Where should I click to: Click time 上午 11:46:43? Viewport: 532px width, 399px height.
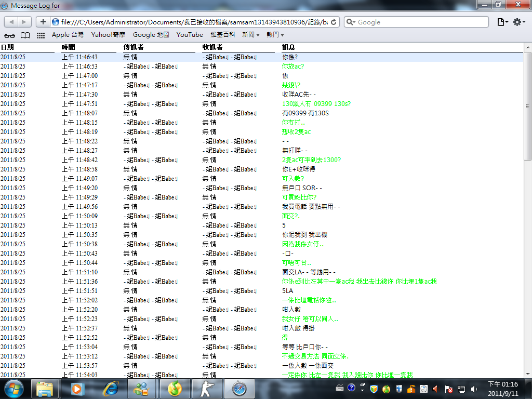tap(79, 57)
